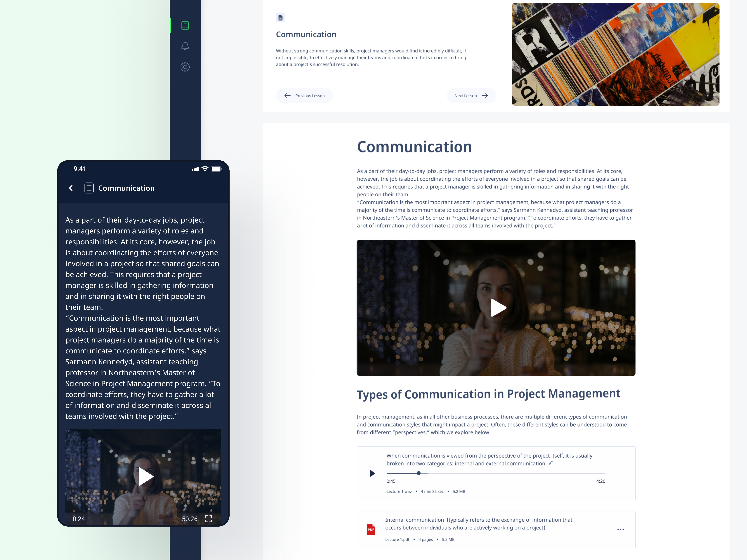This screenshot has width=747, height=560.
Task: Go to the Previous Lesson
Action: 304,96
